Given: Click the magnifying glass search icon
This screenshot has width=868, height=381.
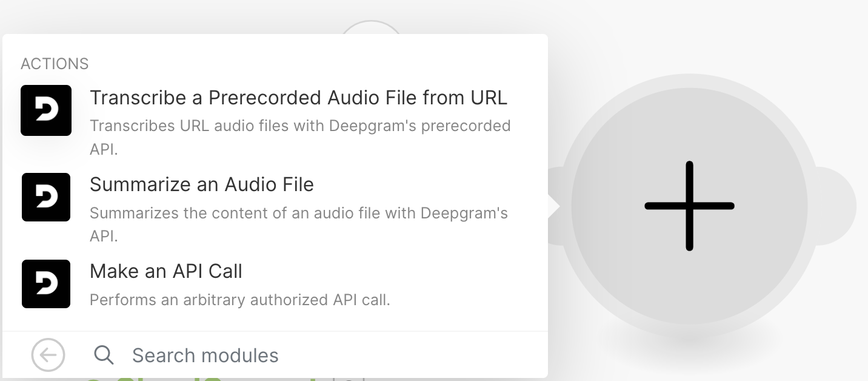Looking at the screenshot, I should pyautogui.click(x=104, y=355).
